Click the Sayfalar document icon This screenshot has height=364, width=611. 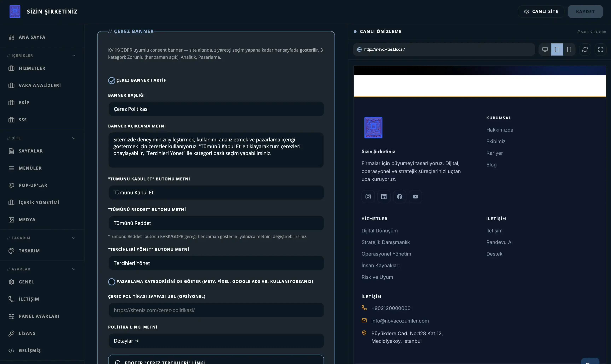tap(11, 151)
